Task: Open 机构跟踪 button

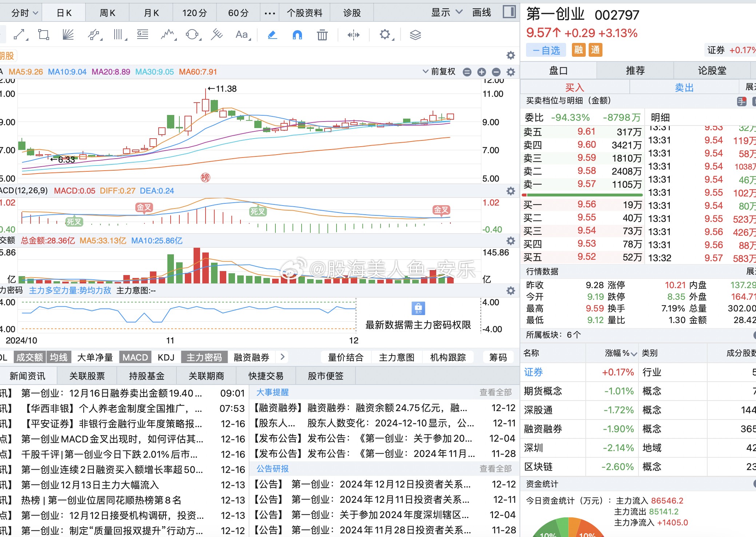Action: (448, 357)
